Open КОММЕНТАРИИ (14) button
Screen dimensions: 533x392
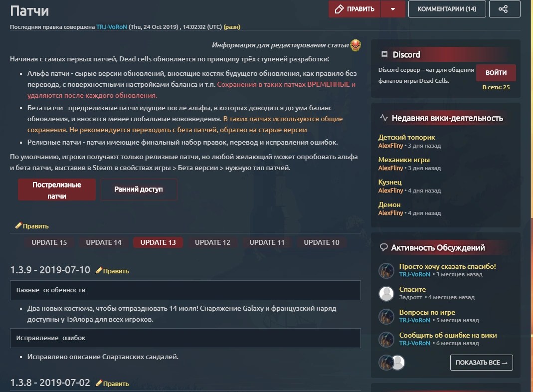(447, 9)
